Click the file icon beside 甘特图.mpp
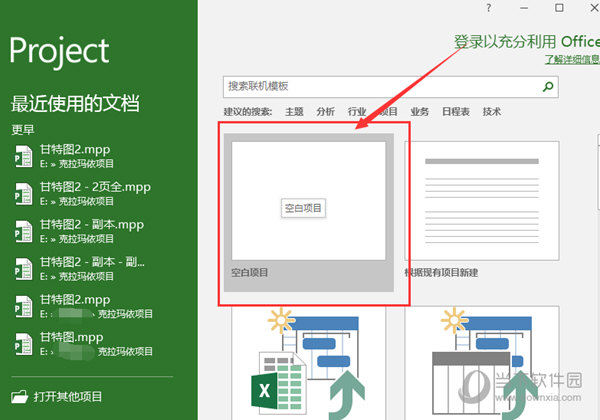 pyautogui.click(x=23, y=343)
